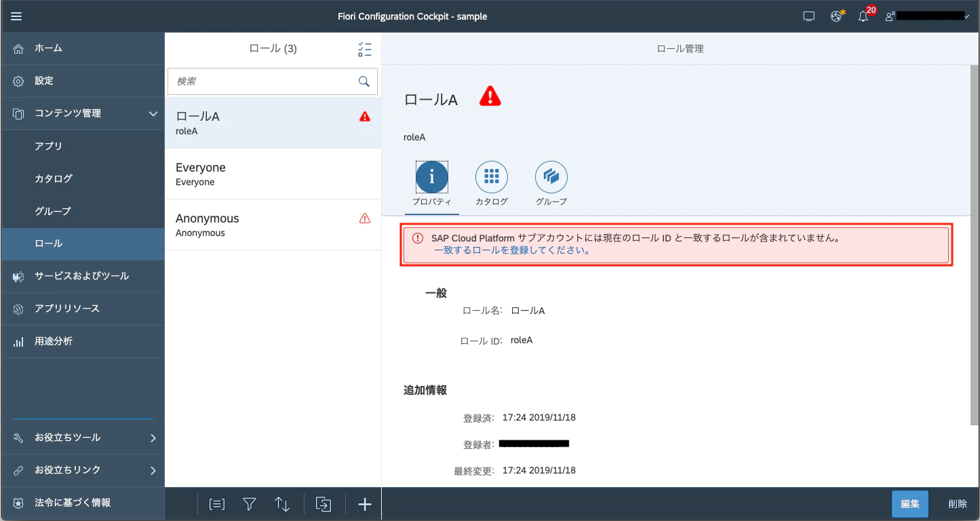Open the notifications bell icon
This screenshot has height=521, width=980.
point(863,16)
